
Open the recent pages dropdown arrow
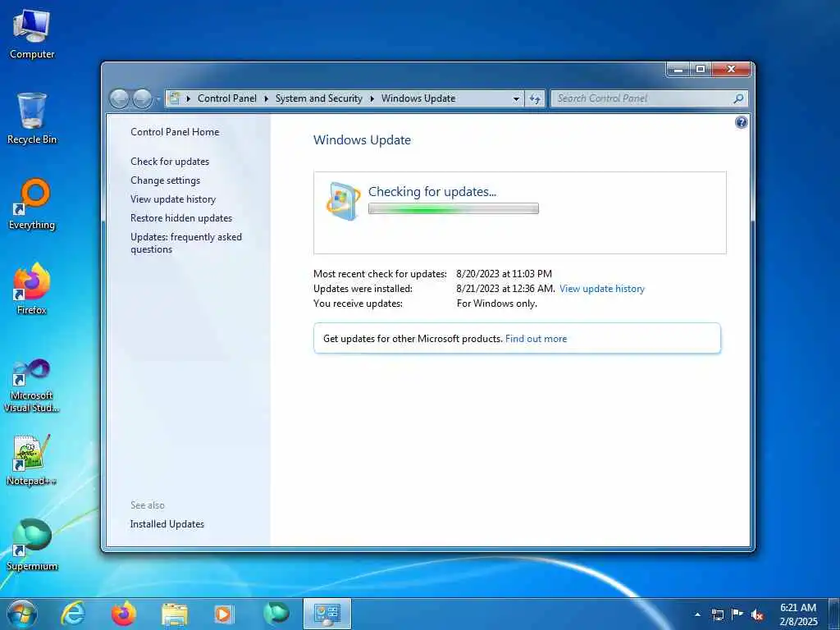point(158,99)
